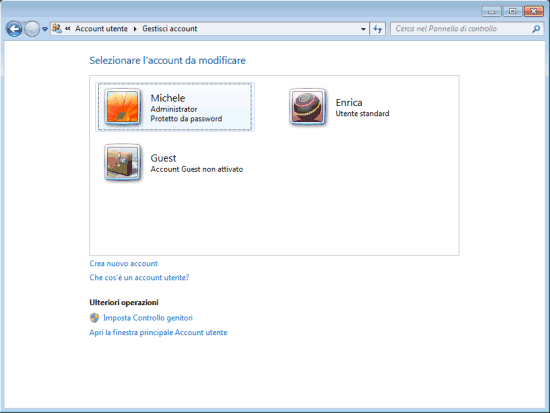Click the Crea nuovo account link
Screen dimensions: 550x413
click(x=123, y=264)
